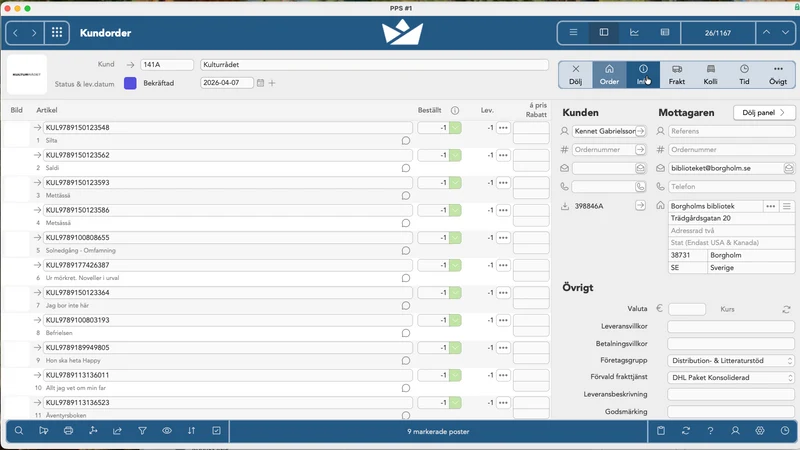Click the Dölj panel button
This screenshot has height=450, width=800.
pyautogui.click(x=764, y=113)
